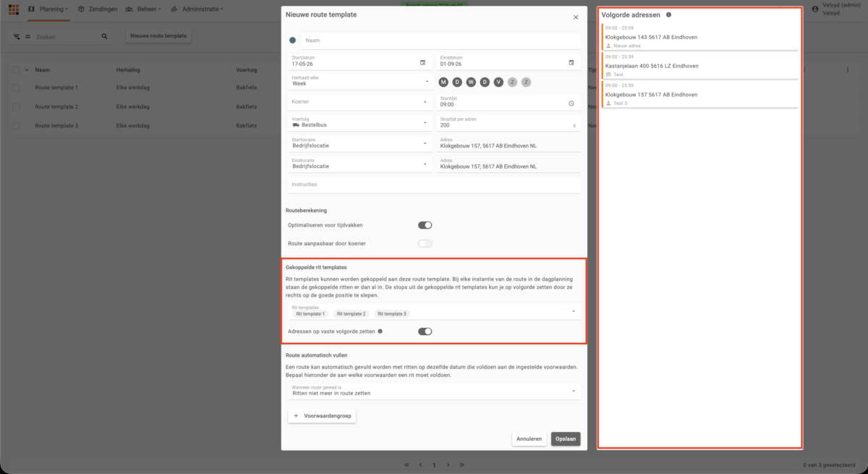Click the Nieuwe route template button
This screenshot has height=474, width=868.
158,36
